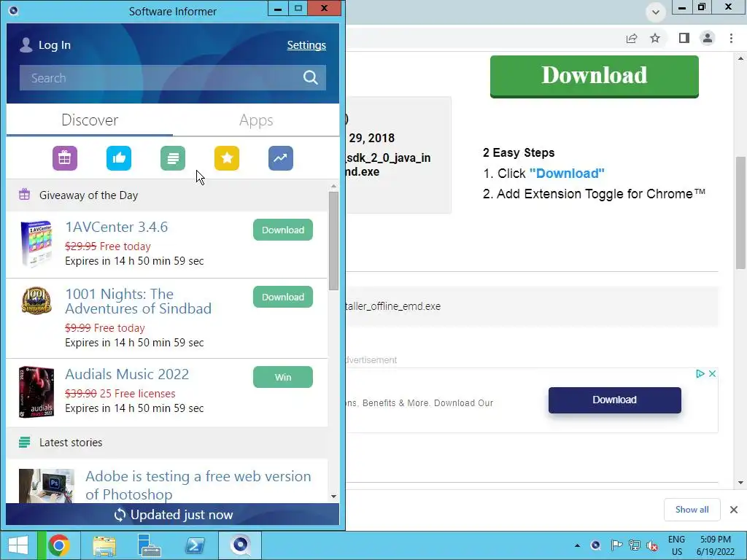Open the Chrome profile avatar icon
This screenshot has height=560, width=747.
(x=708, y=38)
